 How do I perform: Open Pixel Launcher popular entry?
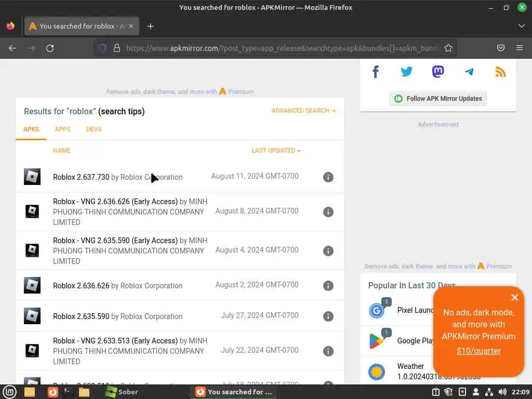[x=416, y=310]
